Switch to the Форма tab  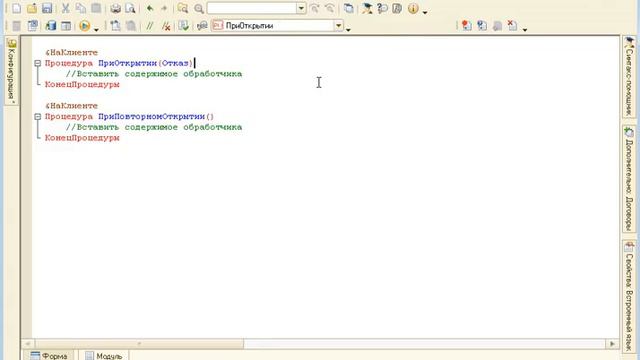pos(48,356)
